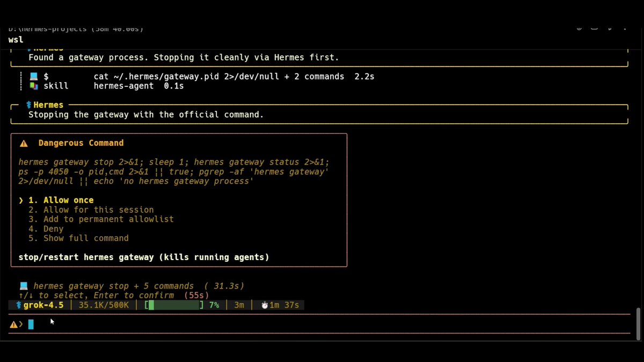Select the Deny option

point(46,228)
